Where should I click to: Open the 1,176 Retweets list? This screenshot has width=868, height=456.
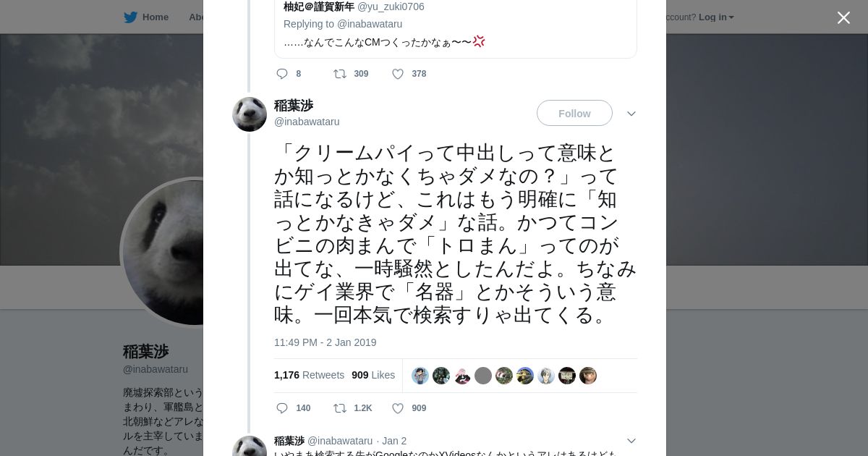(309, 375)
